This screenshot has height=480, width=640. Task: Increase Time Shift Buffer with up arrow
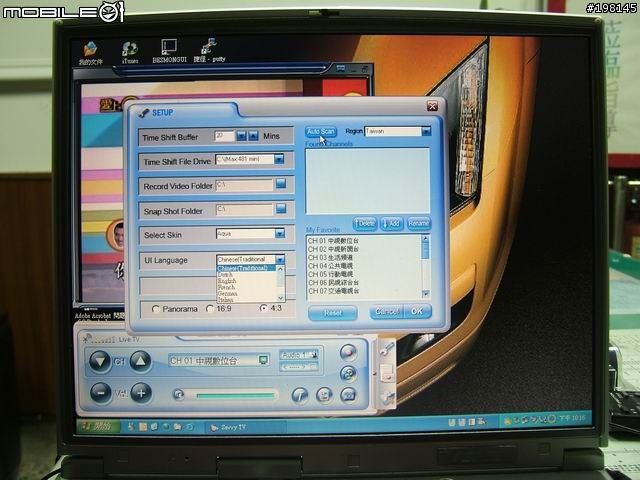pos(253,136)
